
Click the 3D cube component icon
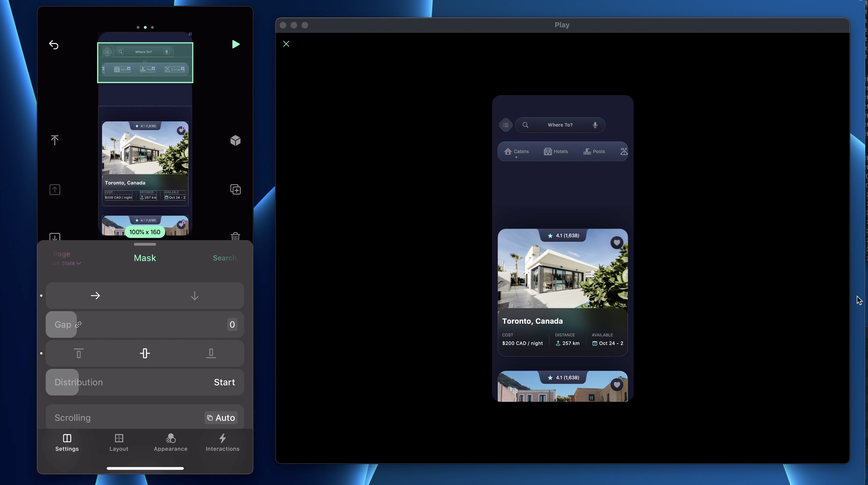(x=236, y=141)
